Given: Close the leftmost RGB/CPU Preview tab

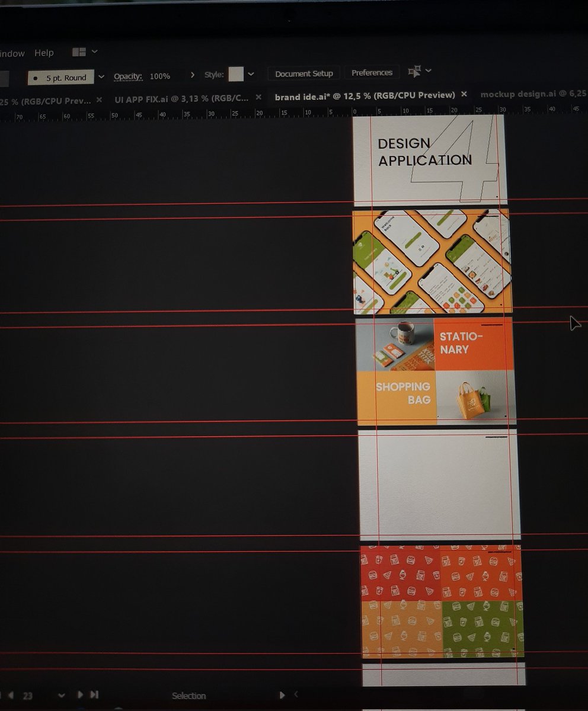Looking at the screenshot, I should [x=99, y=100].
